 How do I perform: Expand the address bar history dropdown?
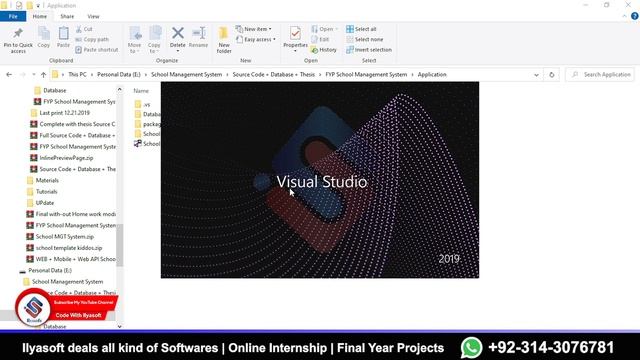point(536,75)
